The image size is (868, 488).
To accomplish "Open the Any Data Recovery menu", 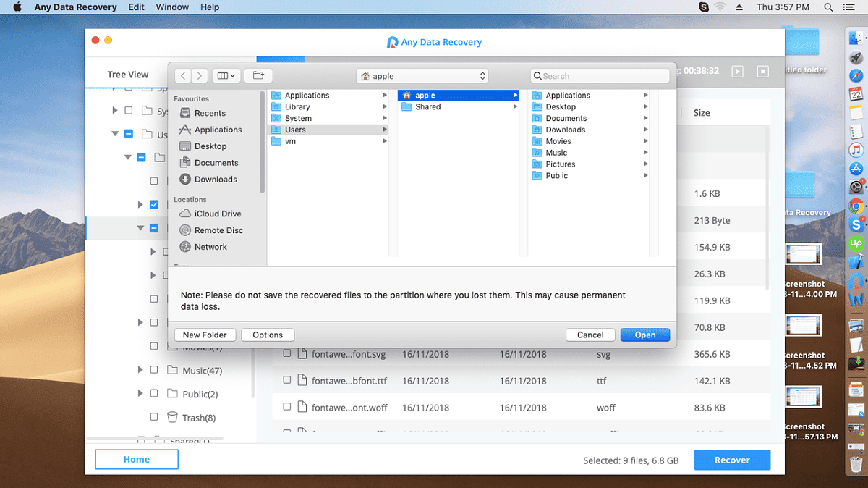I will point(75,7).
